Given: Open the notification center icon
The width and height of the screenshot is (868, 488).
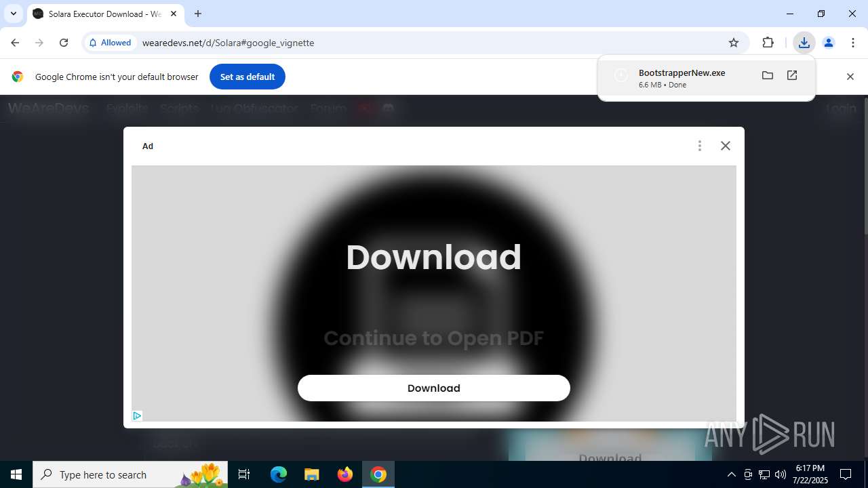Looking at the screenshot, I should pos(846,474).
